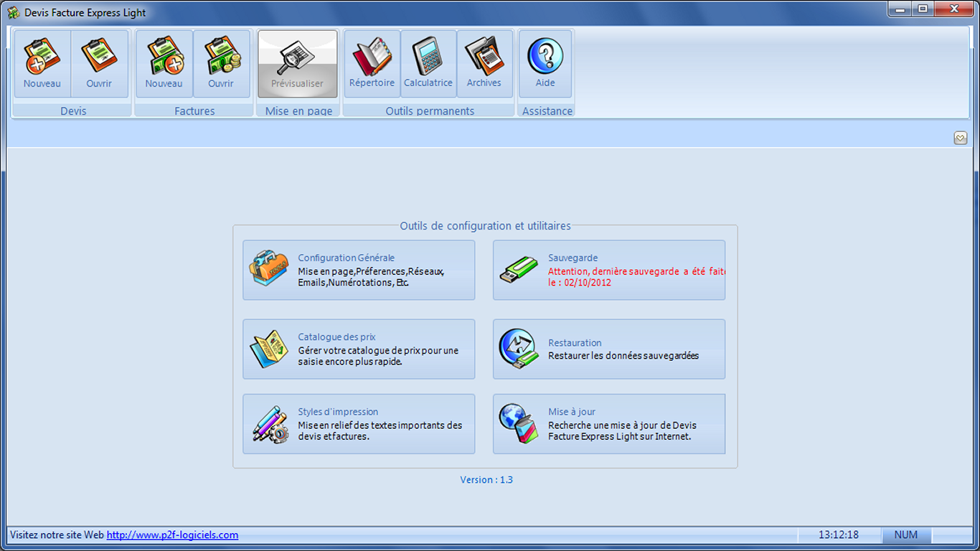Click the Version : 1.3 text

tap(486, 480)
